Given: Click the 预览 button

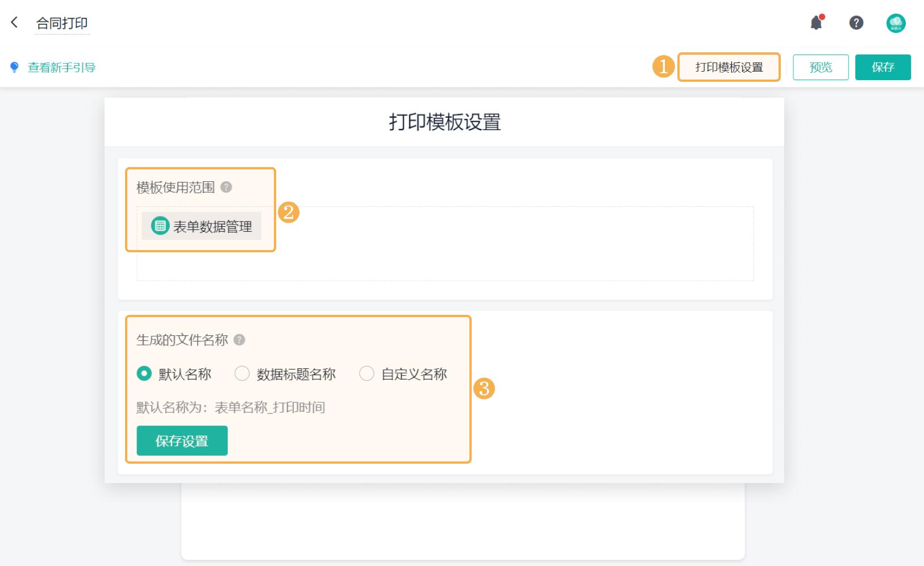Looking at the screenshot, I should (821, 67).
